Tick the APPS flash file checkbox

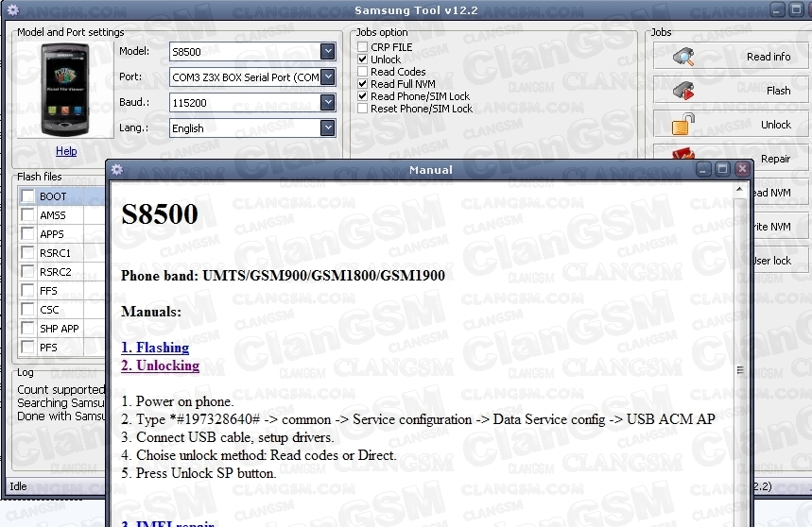(x=27, y=234)
